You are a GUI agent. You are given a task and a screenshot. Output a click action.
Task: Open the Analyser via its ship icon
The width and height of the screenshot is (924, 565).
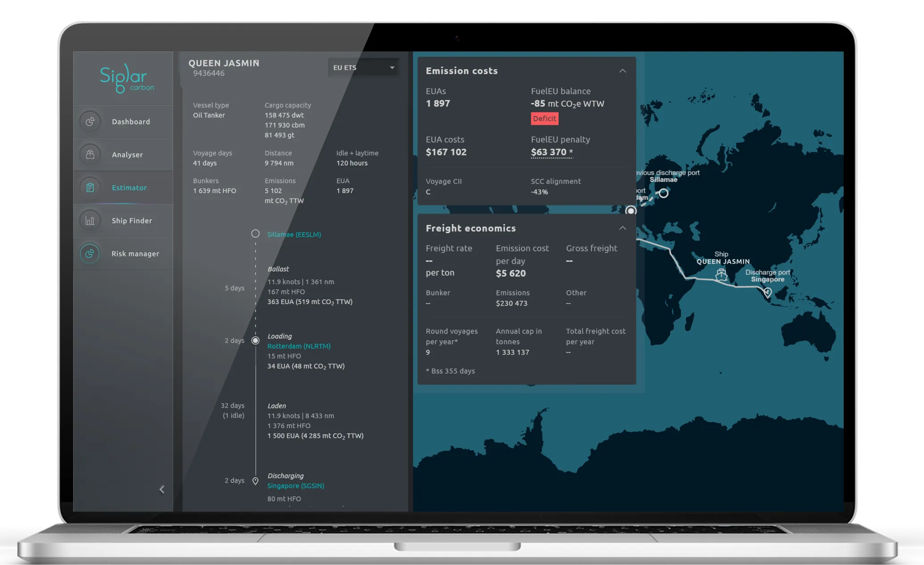(90, 154)
